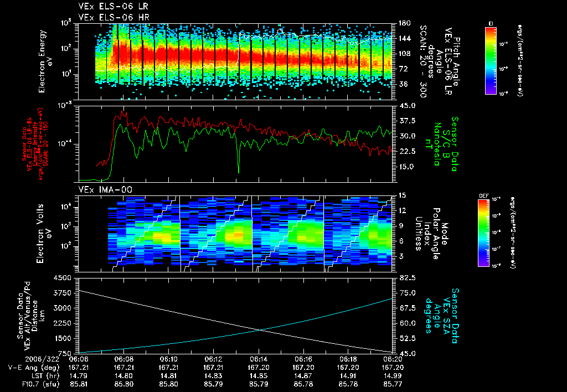
Task: Click the LST value 14.83
Action: tap(213, 376)
